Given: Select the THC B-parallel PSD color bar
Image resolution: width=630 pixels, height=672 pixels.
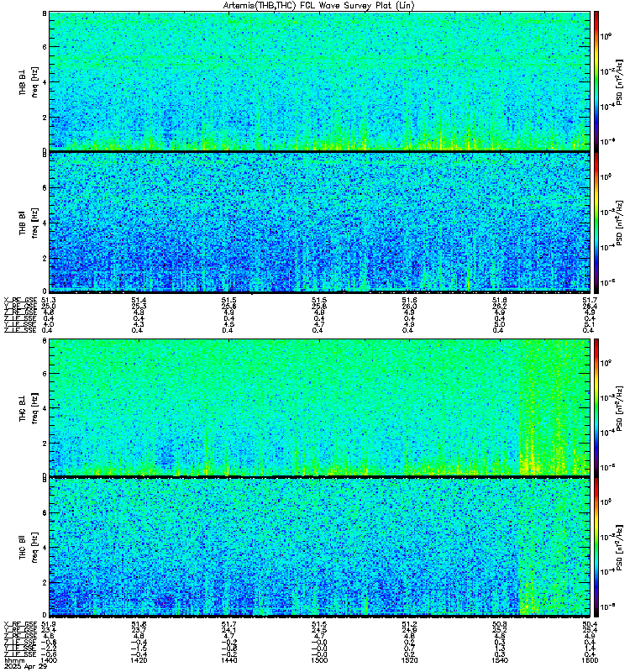Looking at the screenshot, I should click(x=596, y=548).
